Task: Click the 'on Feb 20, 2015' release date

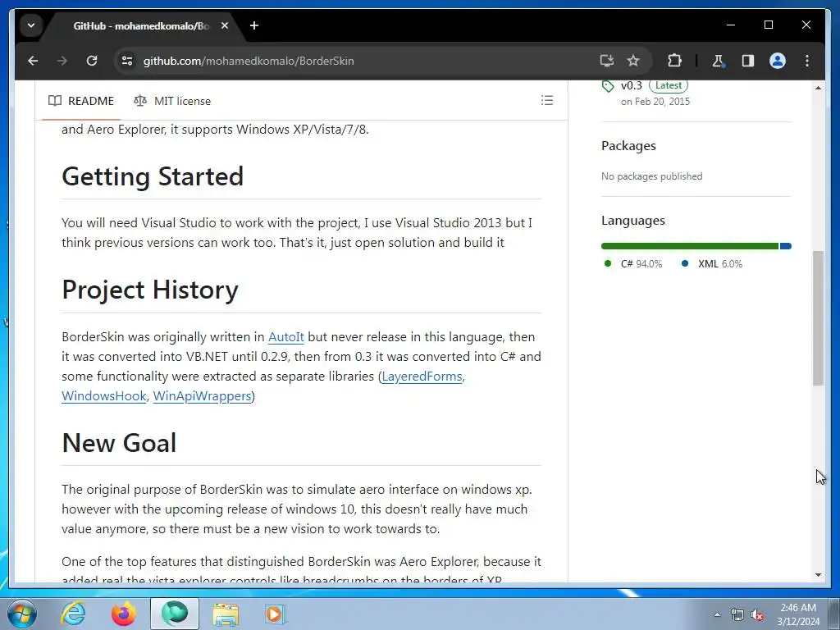Action: coord(655,102)
